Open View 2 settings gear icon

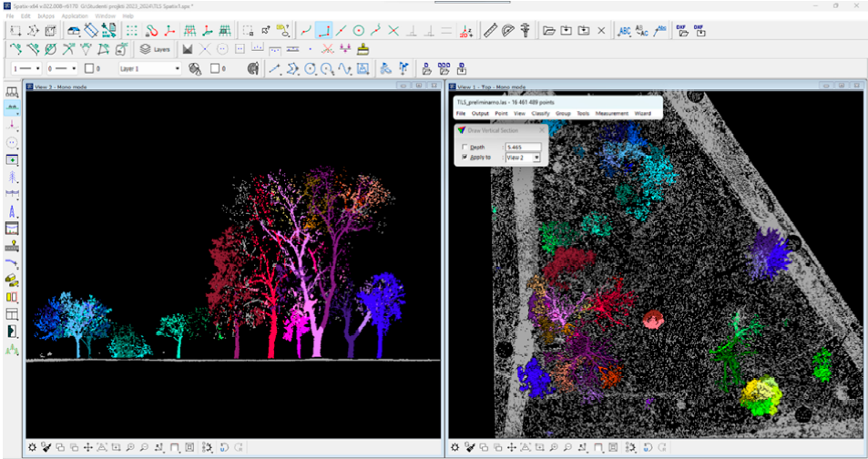[32, 447]
